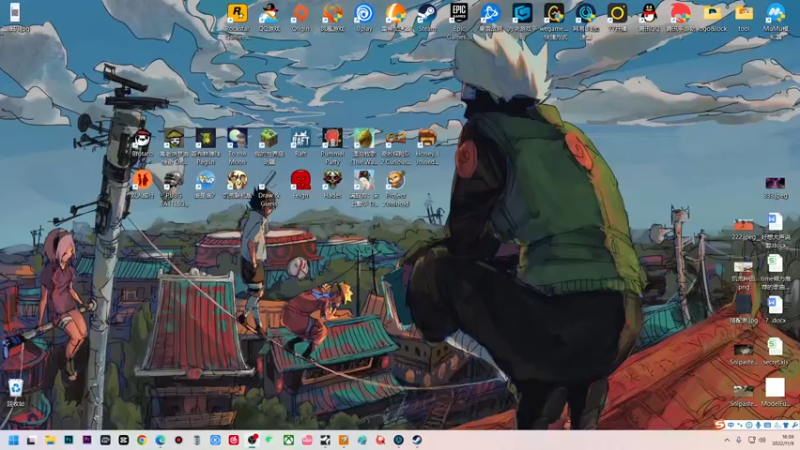Open Steam from the taskbar

point(417,440)
